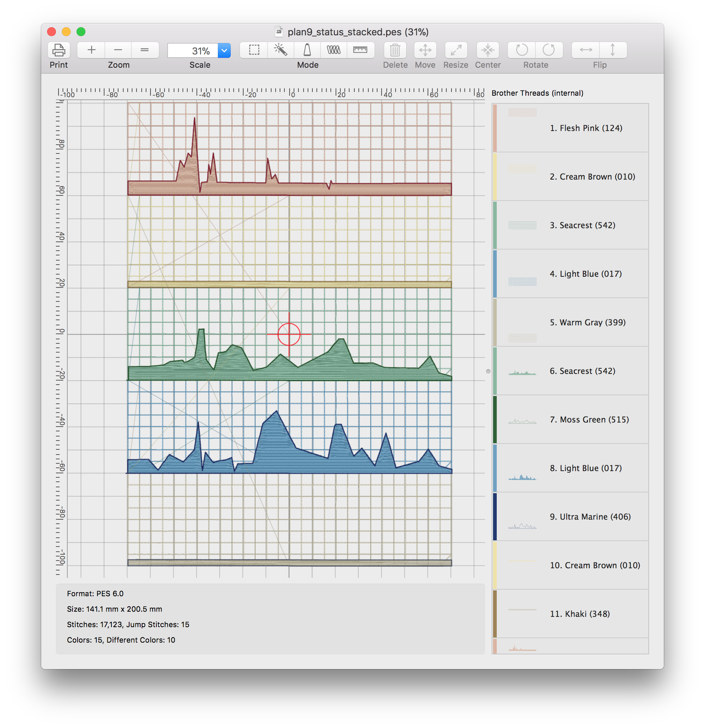The height and width of the screenshot is (728, 705).
Task: Rotate clockwise using right rotate icon
Action: point(549,50)
